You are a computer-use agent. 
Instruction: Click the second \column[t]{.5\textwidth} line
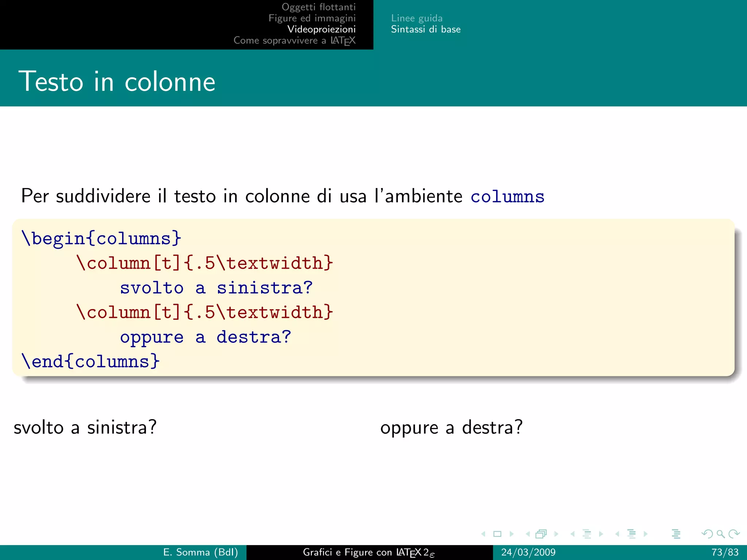pyautogui.click(x=205, y=312)
